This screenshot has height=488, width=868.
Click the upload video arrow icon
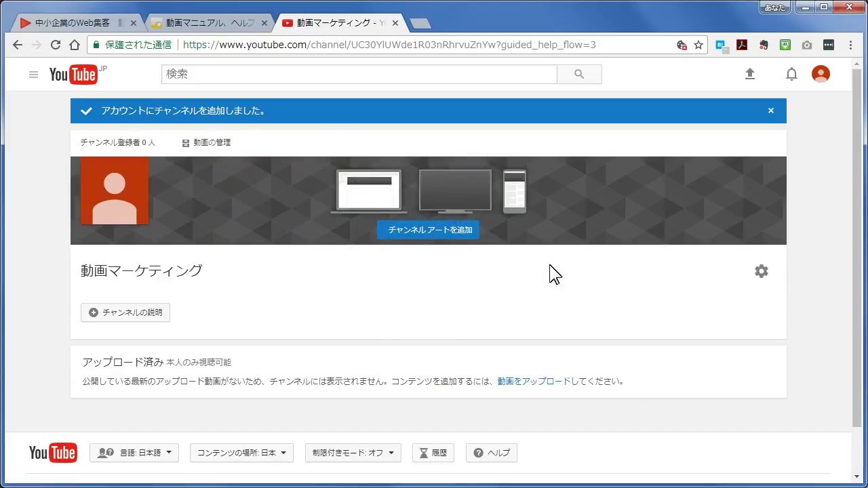coord(750,75)
